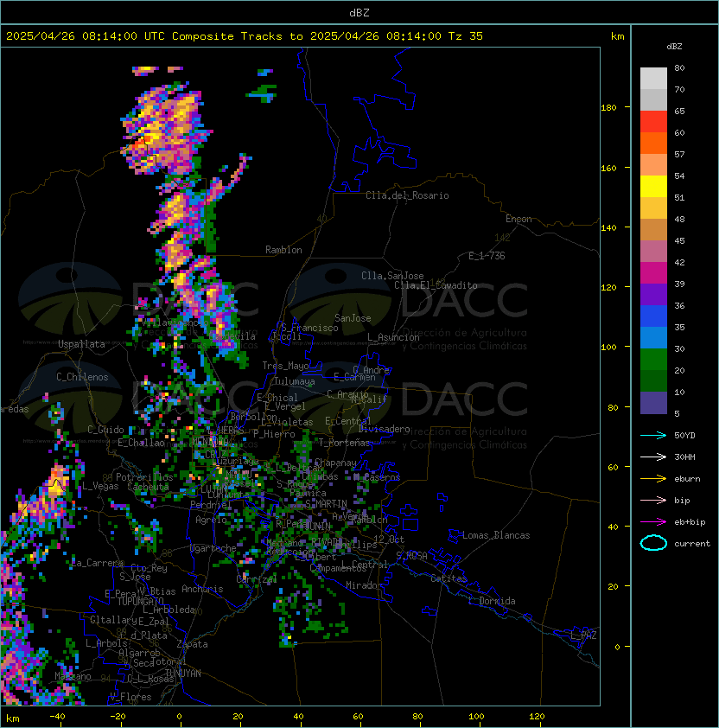This screenshot has height=728, width=719.
Task: Click the 'Ugarteche' map label
Action: 213,548
